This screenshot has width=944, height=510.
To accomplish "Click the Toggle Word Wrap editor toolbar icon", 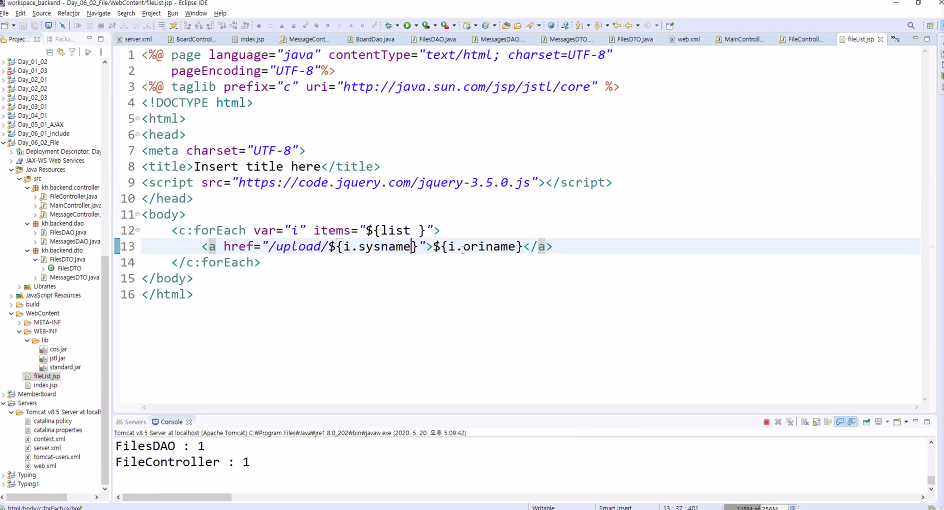I will (162, 25).
